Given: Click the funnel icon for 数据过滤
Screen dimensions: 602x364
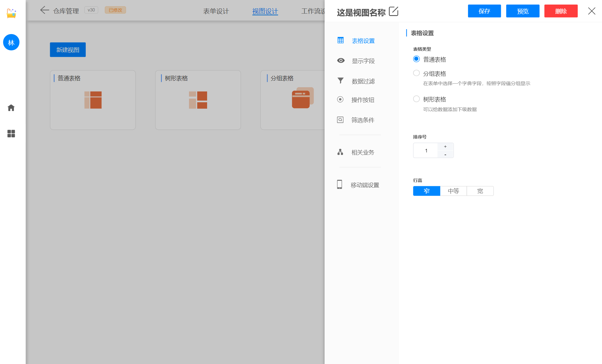Looking at the screenshot, I should point(341,81).
